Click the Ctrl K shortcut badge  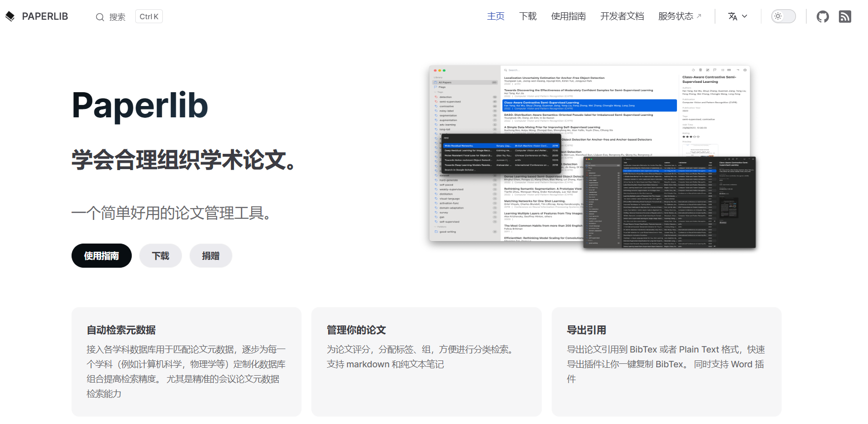[149, 16]
